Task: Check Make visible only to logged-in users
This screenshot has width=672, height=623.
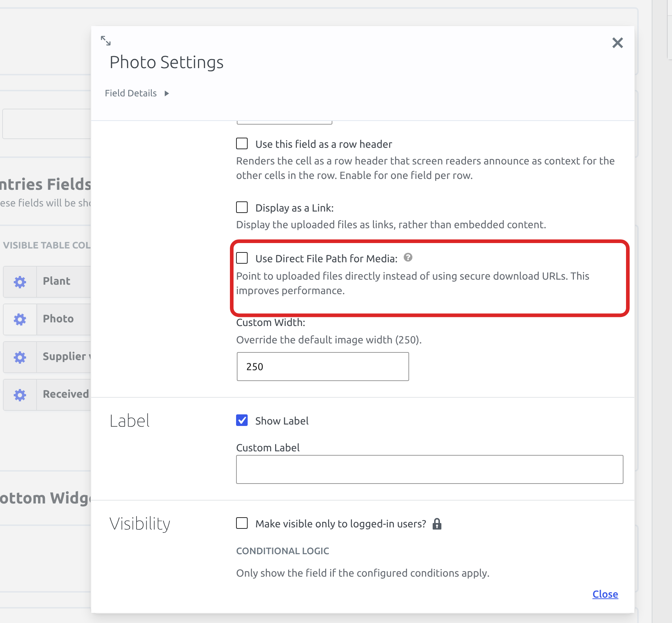Action: (x=242, y=523)
